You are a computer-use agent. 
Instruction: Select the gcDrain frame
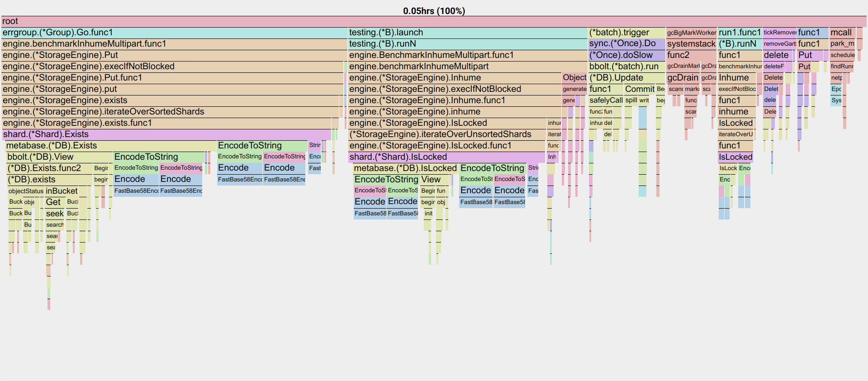(x=683, y=78)
